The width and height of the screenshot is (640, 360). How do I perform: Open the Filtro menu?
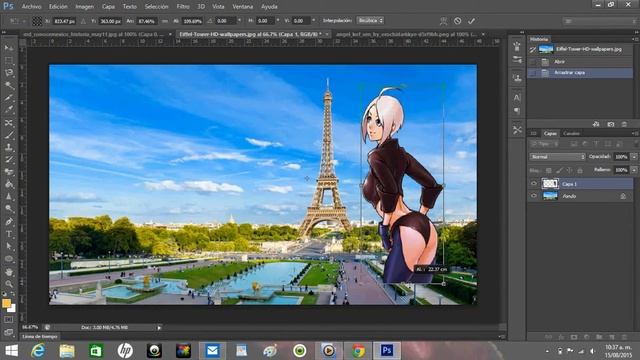click(183, 7)
